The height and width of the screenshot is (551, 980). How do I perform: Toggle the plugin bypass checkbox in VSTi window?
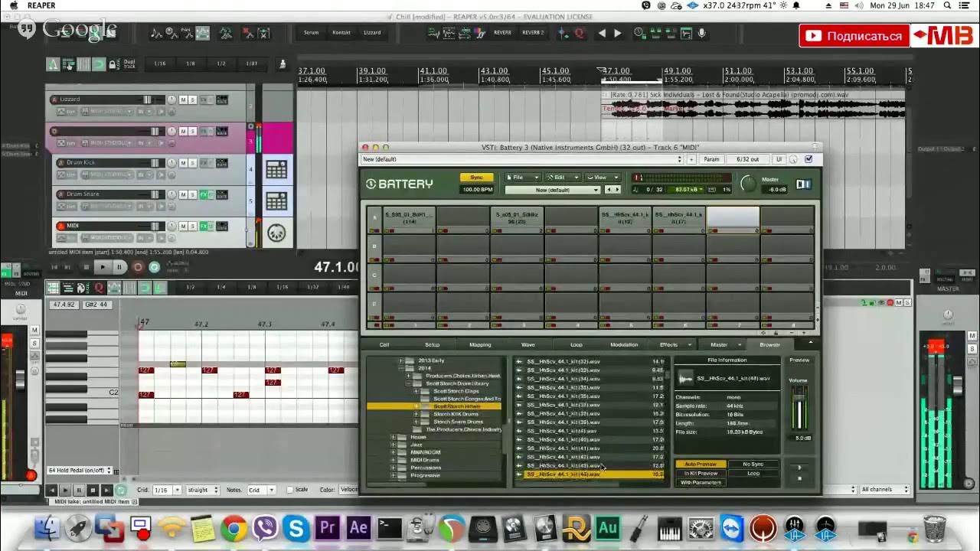[808, 159]
